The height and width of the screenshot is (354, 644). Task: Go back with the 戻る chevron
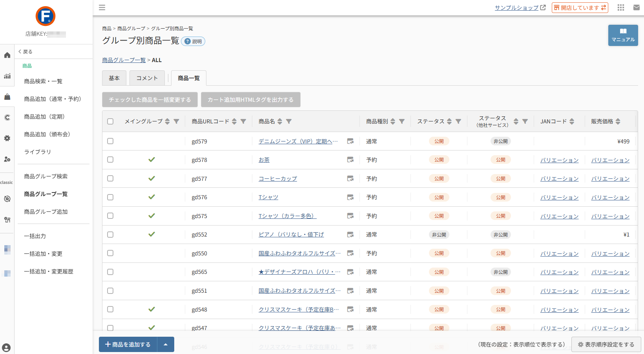pyautogui.click(x=26, y=51)
